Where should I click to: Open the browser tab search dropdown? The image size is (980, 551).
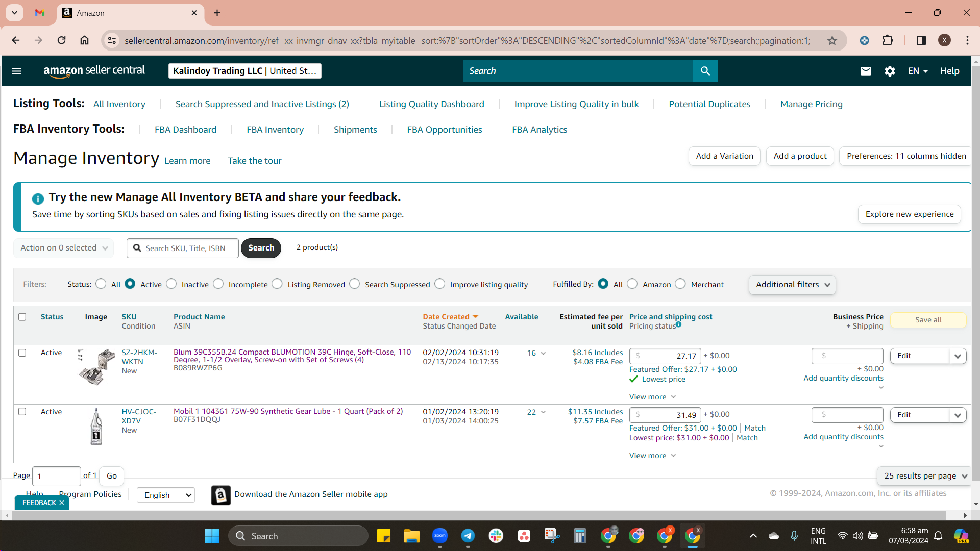click(14, 13)
